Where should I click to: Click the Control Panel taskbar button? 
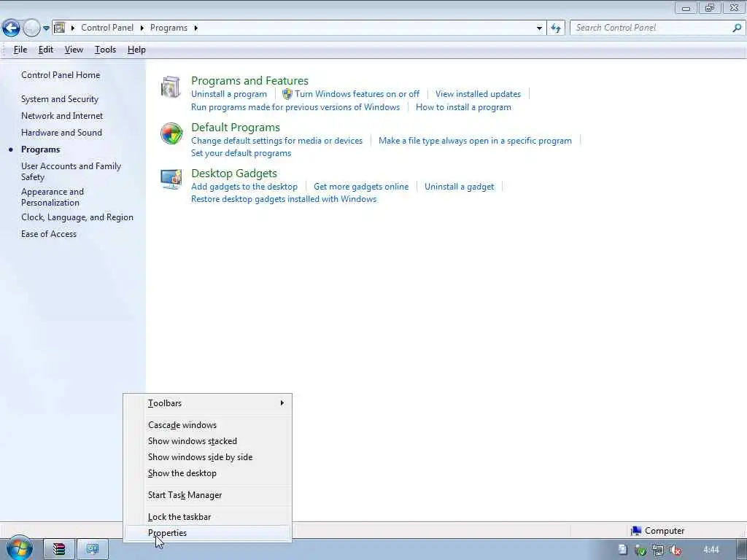[93, 549]
